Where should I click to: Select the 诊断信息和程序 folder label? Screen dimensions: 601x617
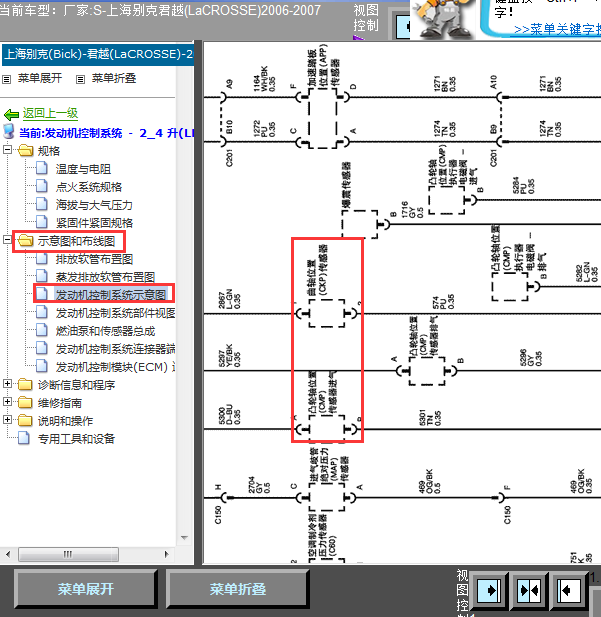pos(76,385)
